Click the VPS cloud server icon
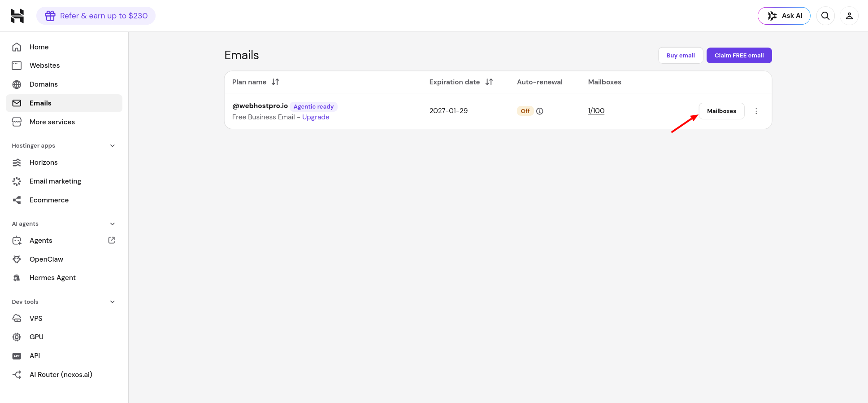The height and width of the screenshot is (403, 868). 17,319
